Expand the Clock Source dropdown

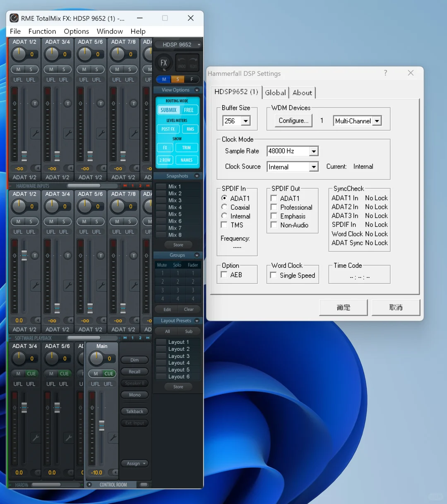tap(314, 167)
